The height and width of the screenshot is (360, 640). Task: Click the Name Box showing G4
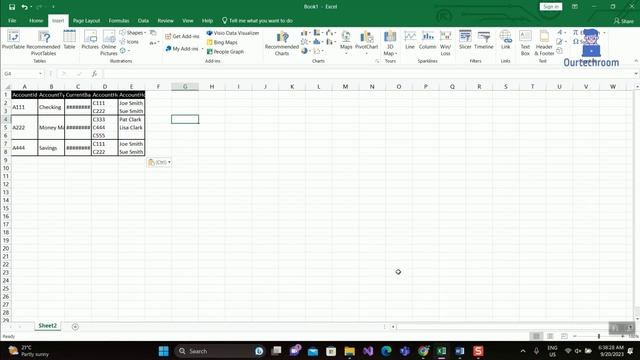coord(23,73)
